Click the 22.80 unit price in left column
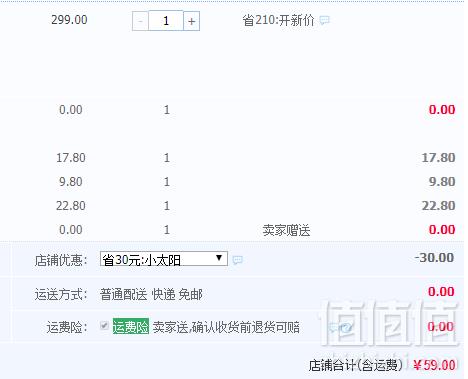Image resolution: width=468 pixels, height=379 pixels. (x=71, y=206)
